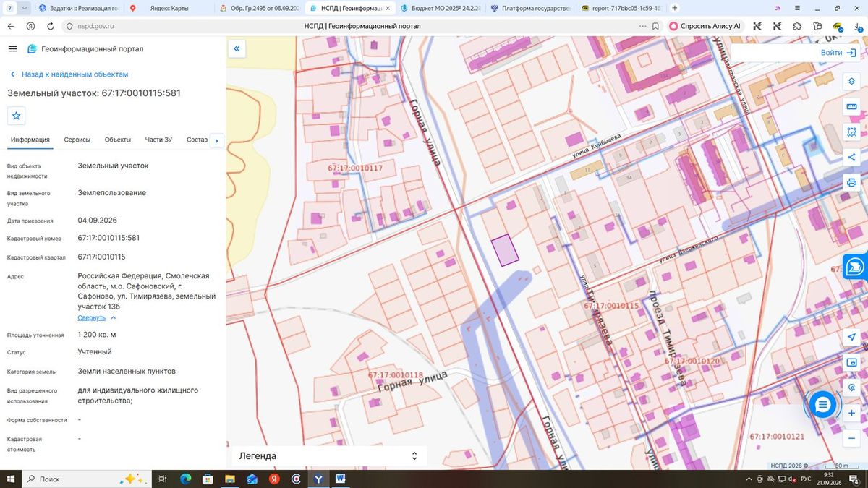Screen dimensions: 868x488
Task: Activate the ruler measurement tool
Action: [851, 107]
